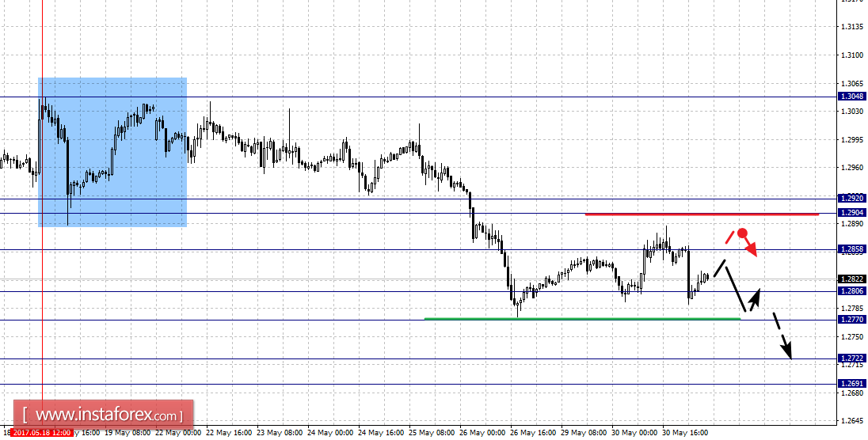Click the 1.2785 price axis tick
Screen dimensions: 868x440
852,308
